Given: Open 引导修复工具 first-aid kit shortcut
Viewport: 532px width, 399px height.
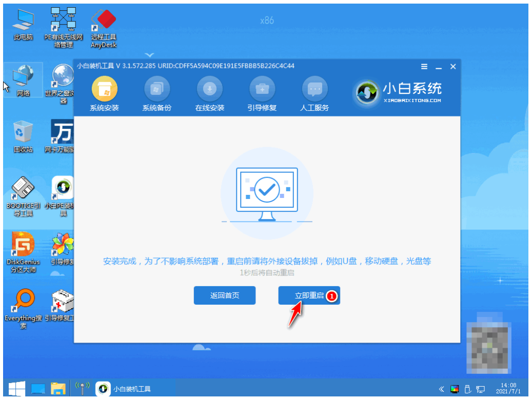Looking at the screenshot, I should [61, 305].
